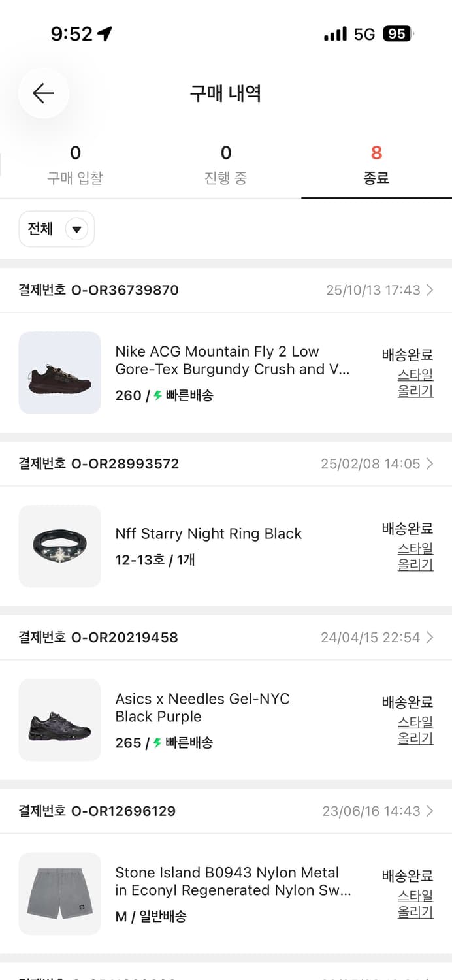Tap the location arrow next to 9:52
Image resolution: width=452 pixels, height=980 pixels.
pos(105,33)
